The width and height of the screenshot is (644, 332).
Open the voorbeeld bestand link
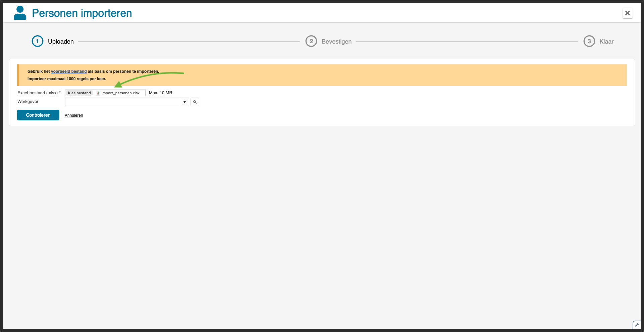tap(69, 71)
